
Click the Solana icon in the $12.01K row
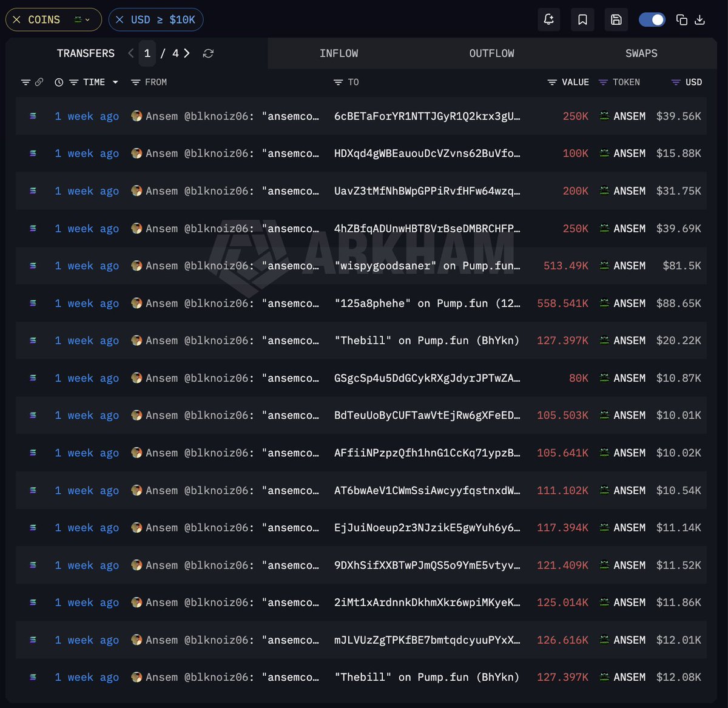(33, 640)
